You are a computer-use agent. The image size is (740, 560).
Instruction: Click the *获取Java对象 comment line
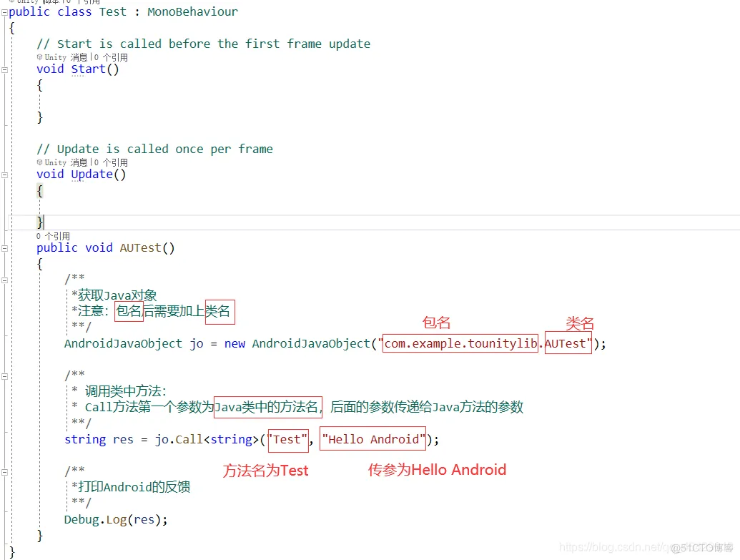(114, 295)
